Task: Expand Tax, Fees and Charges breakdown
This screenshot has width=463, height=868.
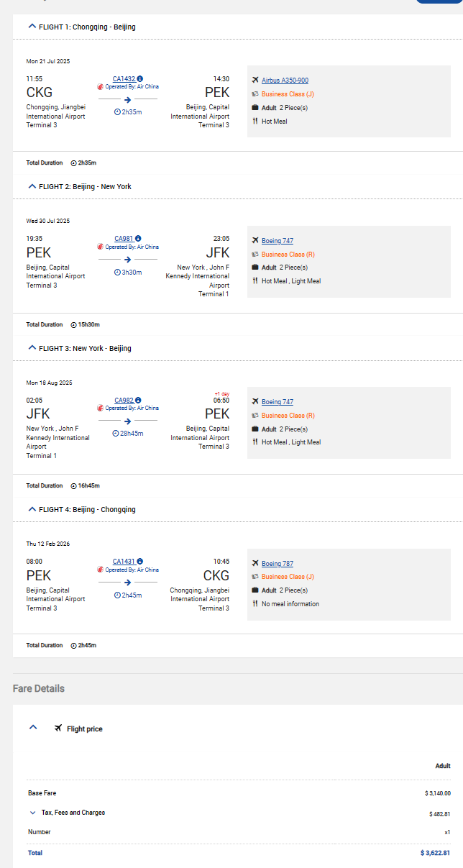Action: [x=32, y=813]
